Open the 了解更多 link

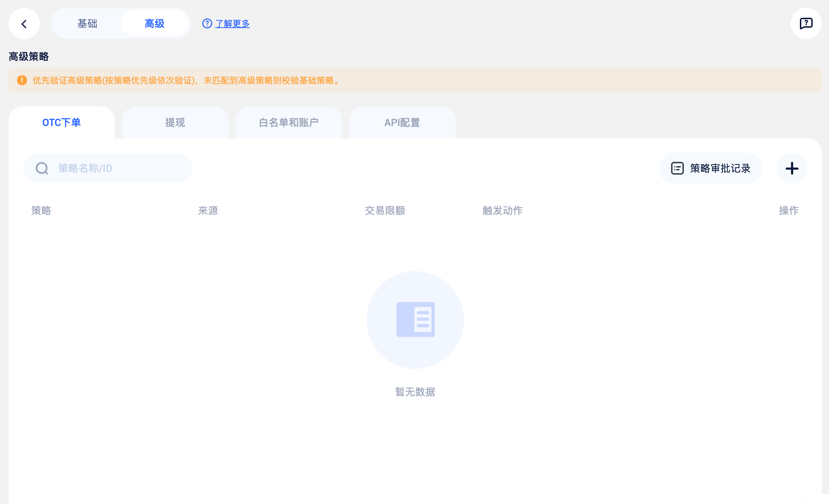[232, 24]
